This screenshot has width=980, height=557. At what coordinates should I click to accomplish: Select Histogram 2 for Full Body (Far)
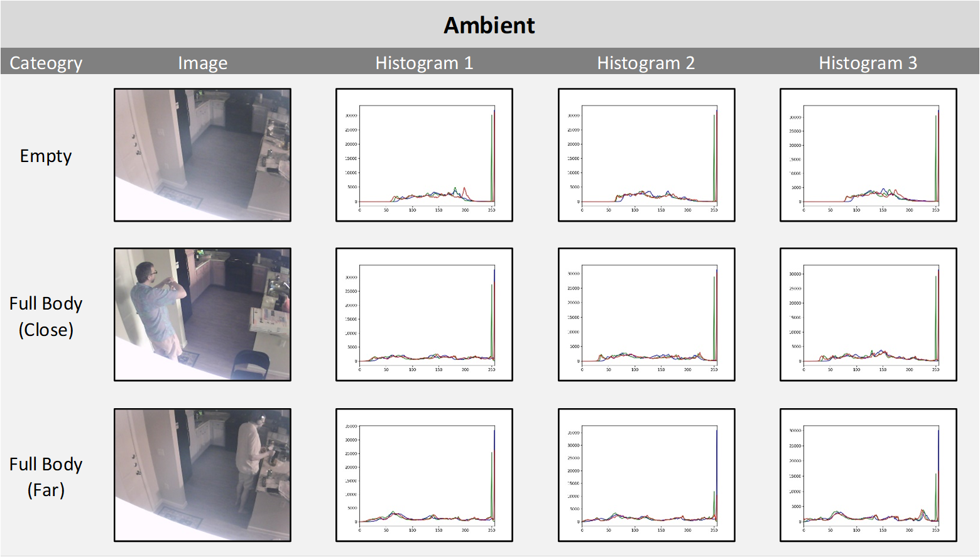click(646, 475)
